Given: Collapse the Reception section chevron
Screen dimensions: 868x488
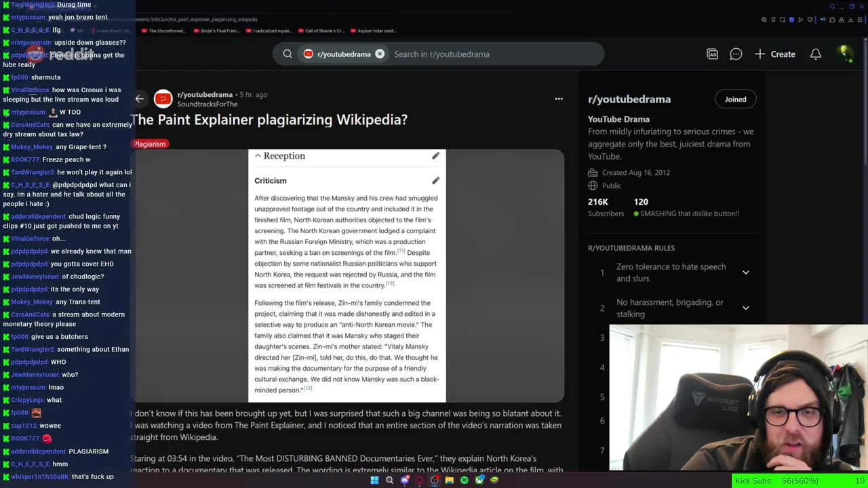Looking at the screenshot, I should point(258,156).
